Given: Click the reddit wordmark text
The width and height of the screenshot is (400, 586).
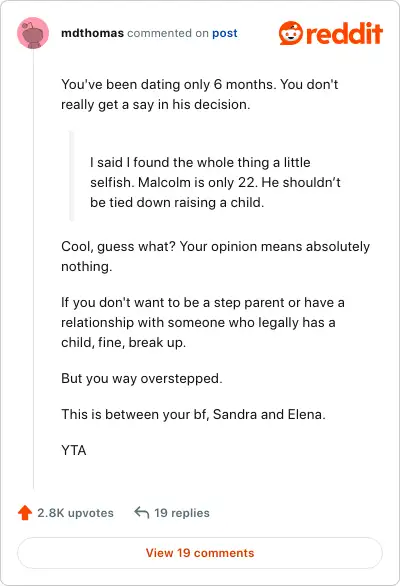Looking at the screenshot, I should (344, 33).
